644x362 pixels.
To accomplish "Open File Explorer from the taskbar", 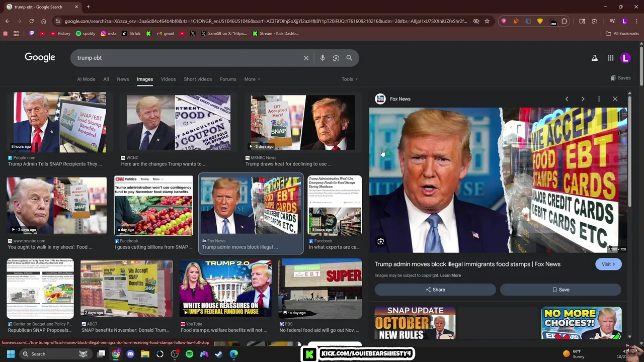I will [x=145, y=354].
